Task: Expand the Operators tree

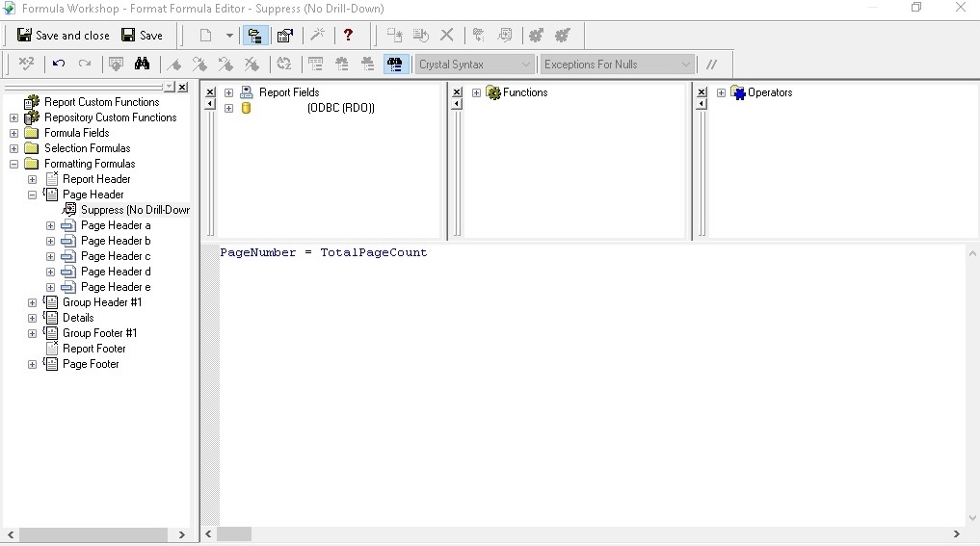Action: click(x=721, y=92)
